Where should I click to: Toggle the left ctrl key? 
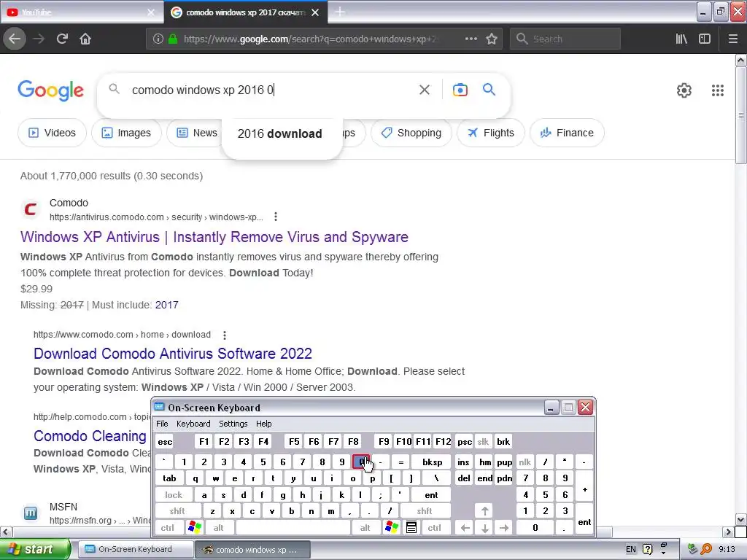click(167, 527)
